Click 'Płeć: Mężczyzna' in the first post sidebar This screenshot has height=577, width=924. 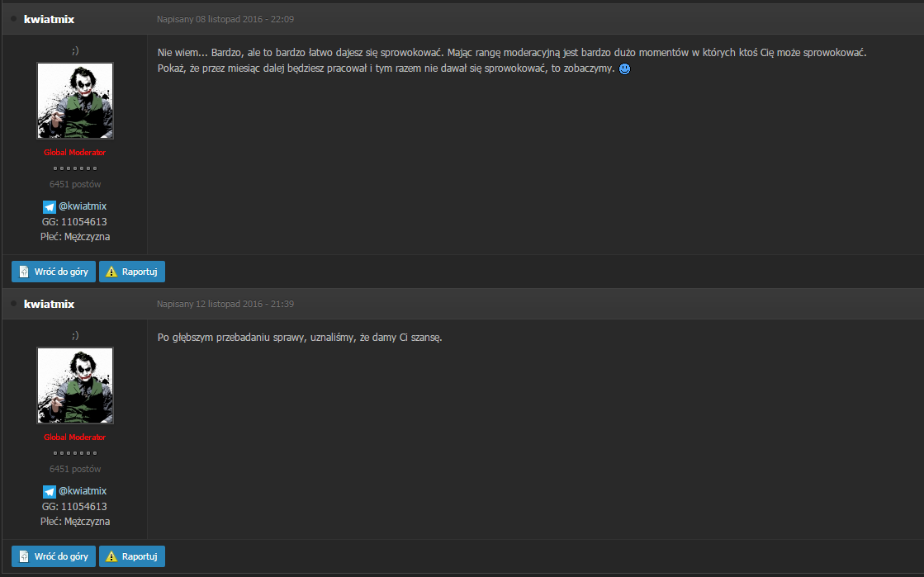coord(75,237)
